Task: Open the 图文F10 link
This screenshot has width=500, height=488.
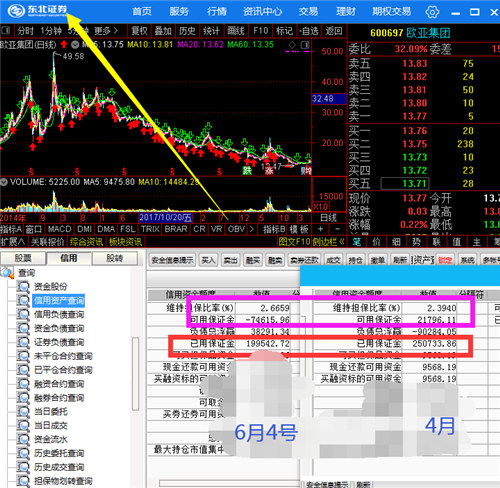Action: click(x=294, y=242)
